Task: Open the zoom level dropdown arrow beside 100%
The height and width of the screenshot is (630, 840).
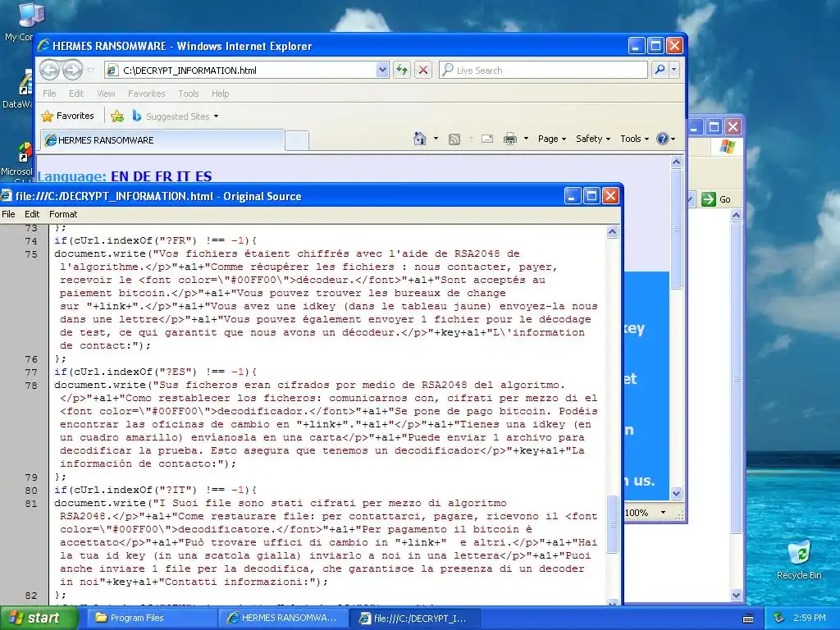Action: pos(663,513)
